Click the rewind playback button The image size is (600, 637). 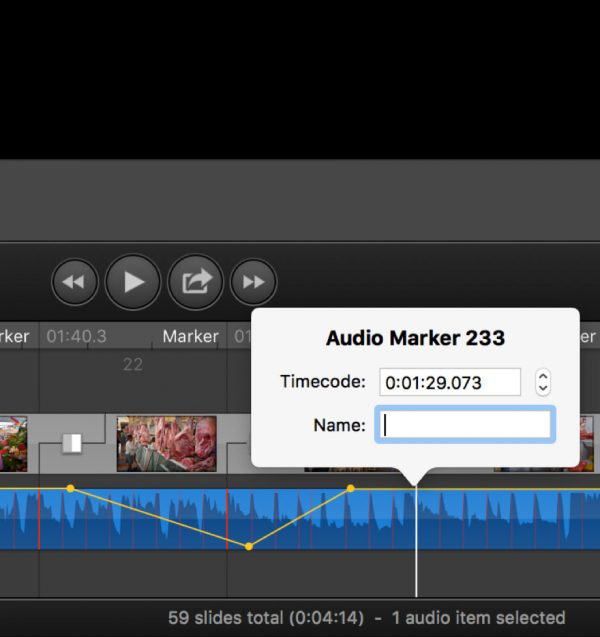point(75,282)
